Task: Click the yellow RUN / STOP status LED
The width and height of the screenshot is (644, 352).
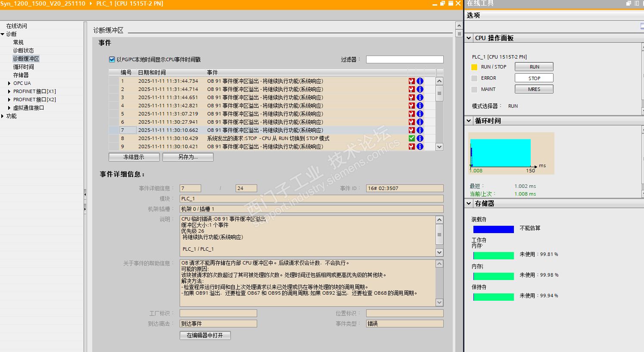Action: pyautogui.click(x=474, y=67)
